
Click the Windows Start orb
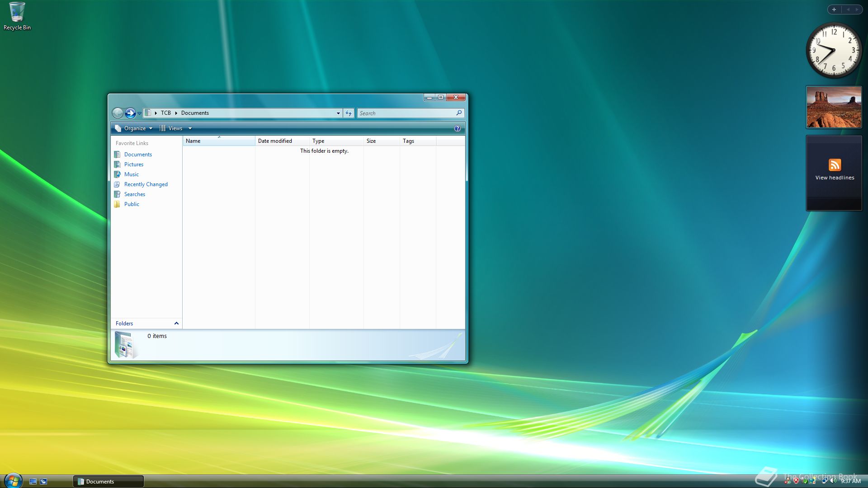point(13,481)
